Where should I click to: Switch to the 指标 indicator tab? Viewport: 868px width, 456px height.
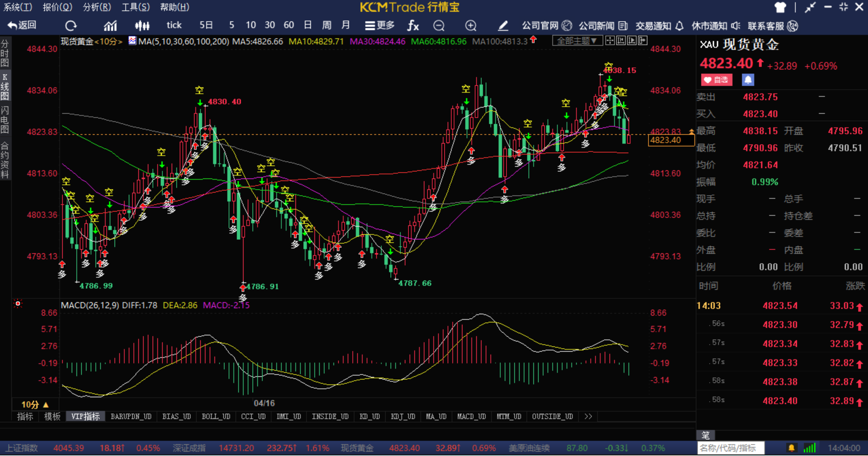point(25,417)
